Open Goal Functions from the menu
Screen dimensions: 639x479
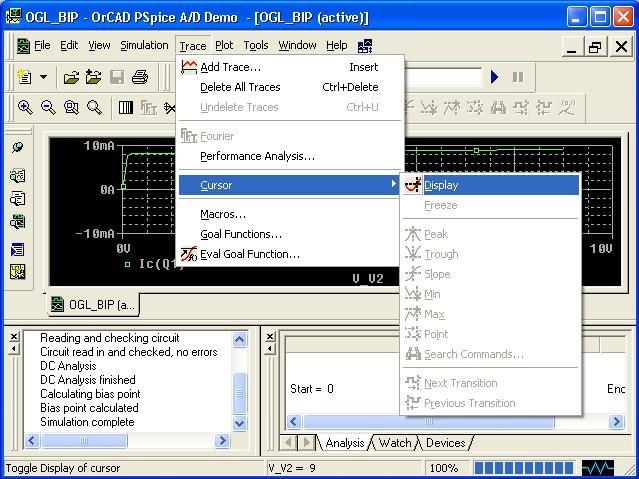(x=290, y=234)
